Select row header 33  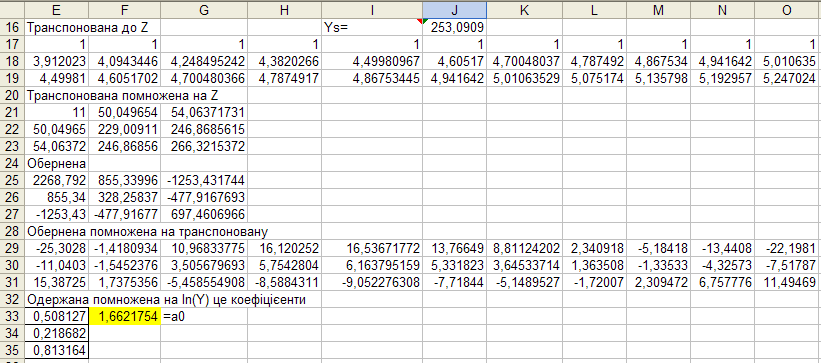[x=12, y=316]
